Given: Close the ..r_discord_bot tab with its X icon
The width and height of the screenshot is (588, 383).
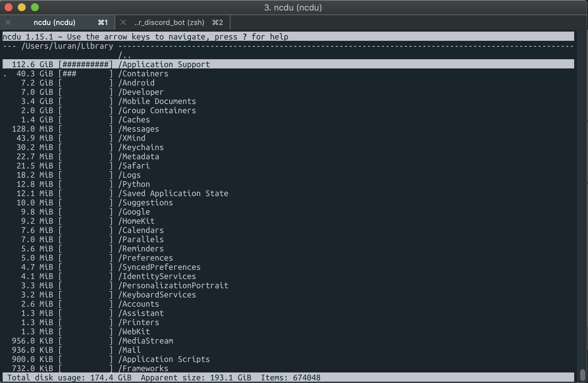Looking at the screenshot, I should tap(123, 22).
